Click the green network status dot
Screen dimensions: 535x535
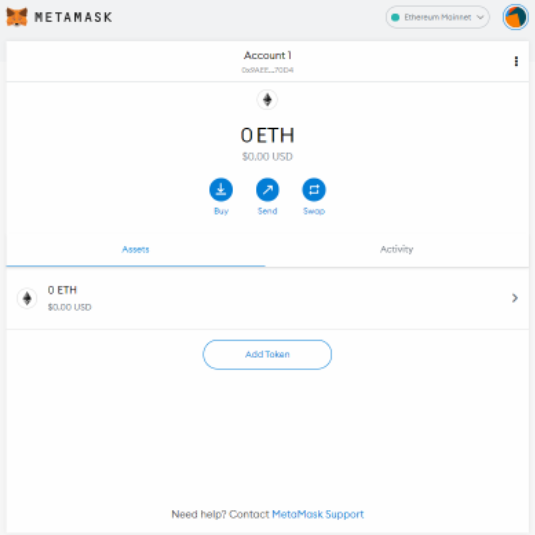pyautogui.click(x=395, y=17)
